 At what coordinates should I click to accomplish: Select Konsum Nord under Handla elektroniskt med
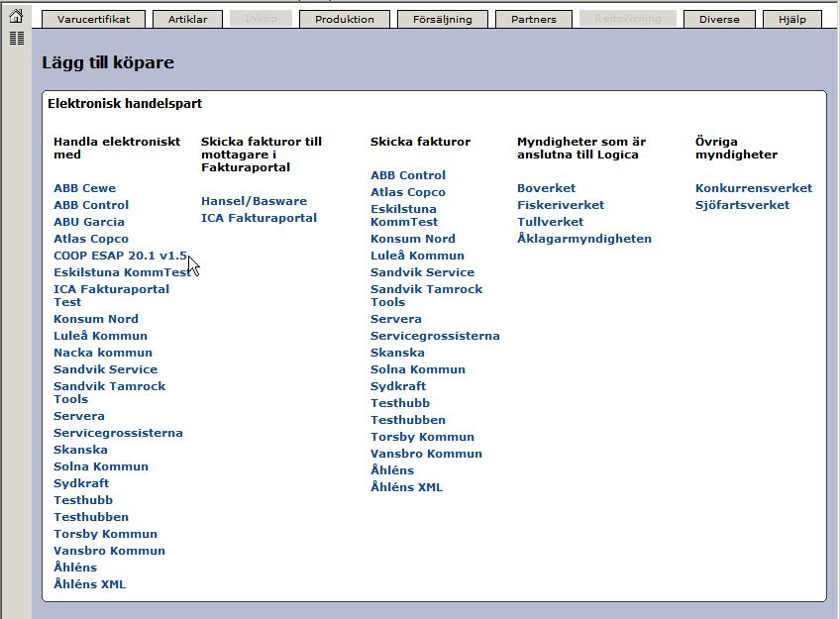pos(96,319)
